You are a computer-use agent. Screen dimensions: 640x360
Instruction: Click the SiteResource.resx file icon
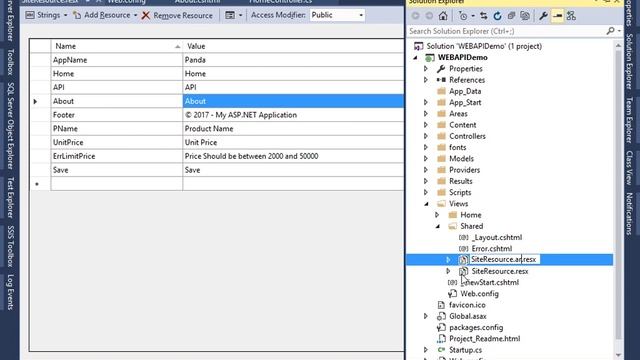click(463, 271)
